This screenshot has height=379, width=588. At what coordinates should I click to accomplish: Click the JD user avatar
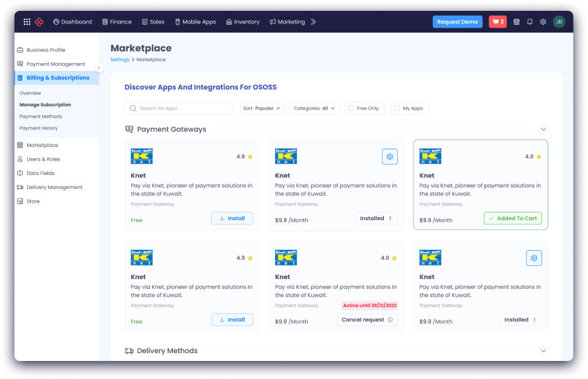[559, 22]
